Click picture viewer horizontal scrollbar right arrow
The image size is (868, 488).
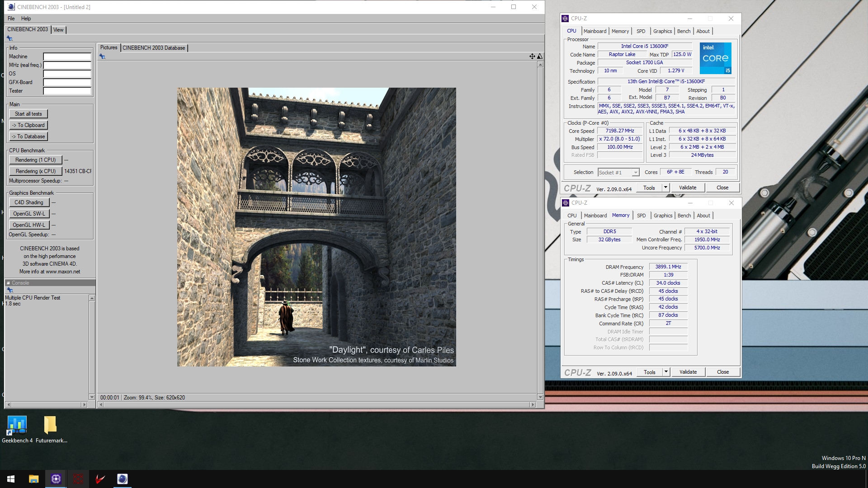[x=533, y=405]
